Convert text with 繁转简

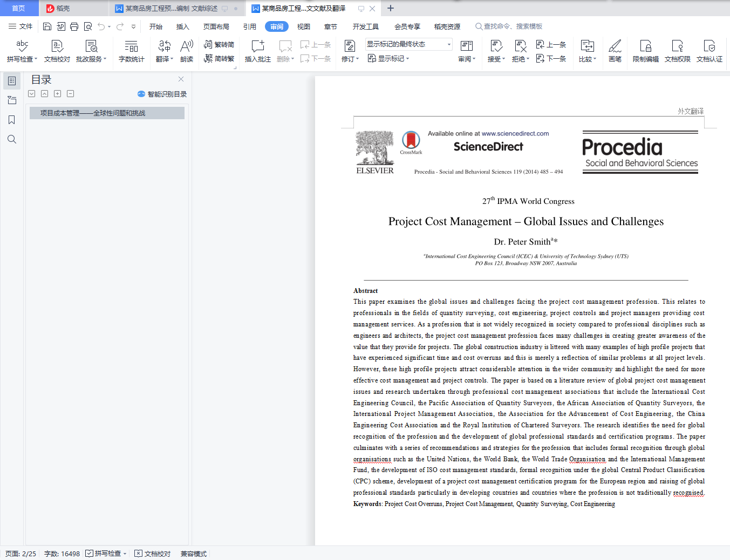(219, 44)
